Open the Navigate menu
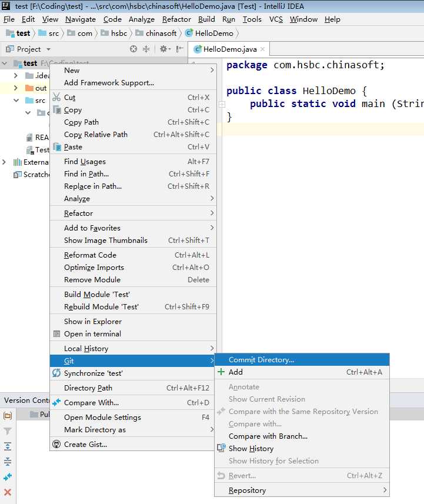Image resolution: width=424 pixels, height=504 pixels. 81,19
